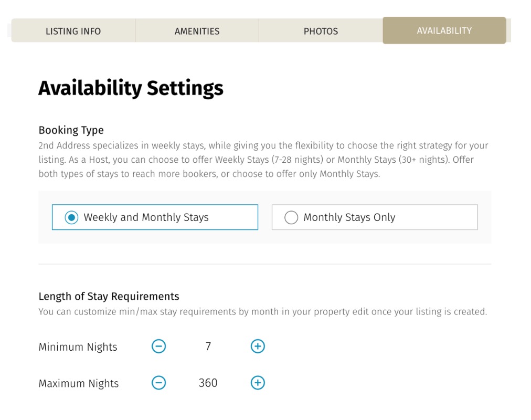Select the Availability tab

tap(444, 30)
